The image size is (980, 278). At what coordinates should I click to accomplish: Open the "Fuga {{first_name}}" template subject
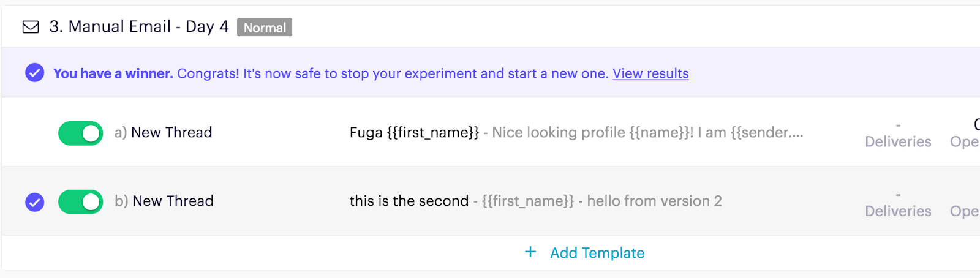414,132
